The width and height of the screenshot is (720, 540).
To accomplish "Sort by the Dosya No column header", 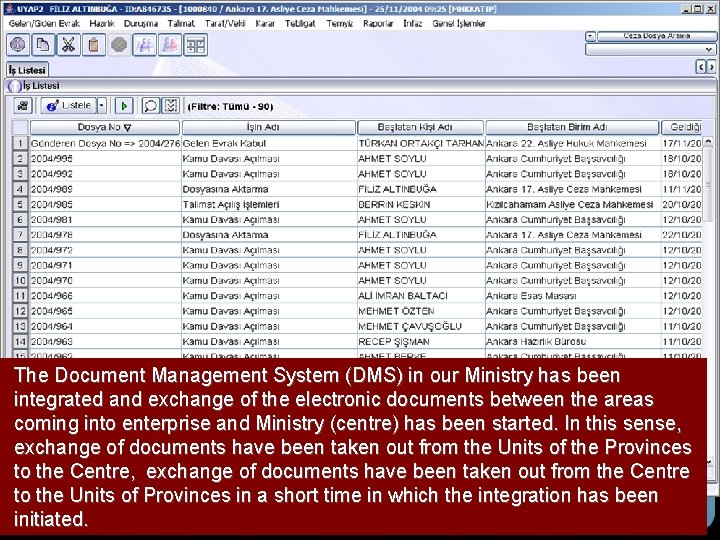I will [105, 127].
